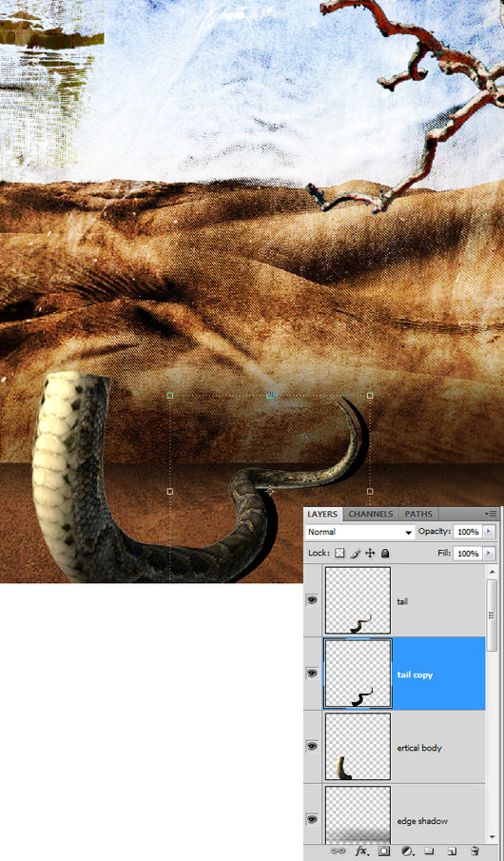Create a new layer
504x861 pixels.
coord(452,851)
